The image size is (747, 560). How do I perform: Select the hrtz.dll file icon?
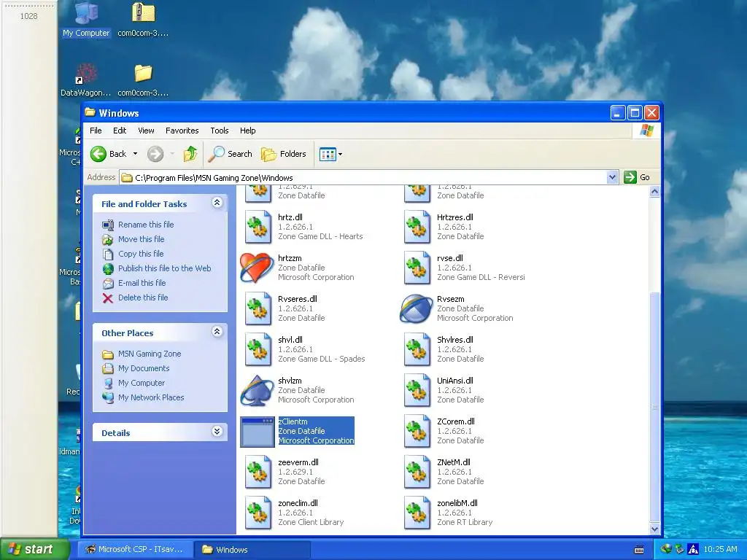(258, 227)
